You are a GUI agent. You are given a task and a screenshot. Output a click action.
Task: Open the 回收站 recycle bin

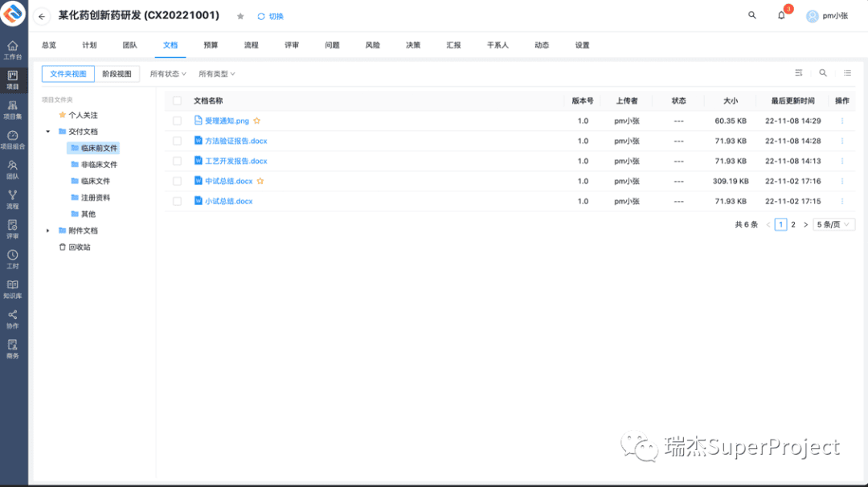75,248
